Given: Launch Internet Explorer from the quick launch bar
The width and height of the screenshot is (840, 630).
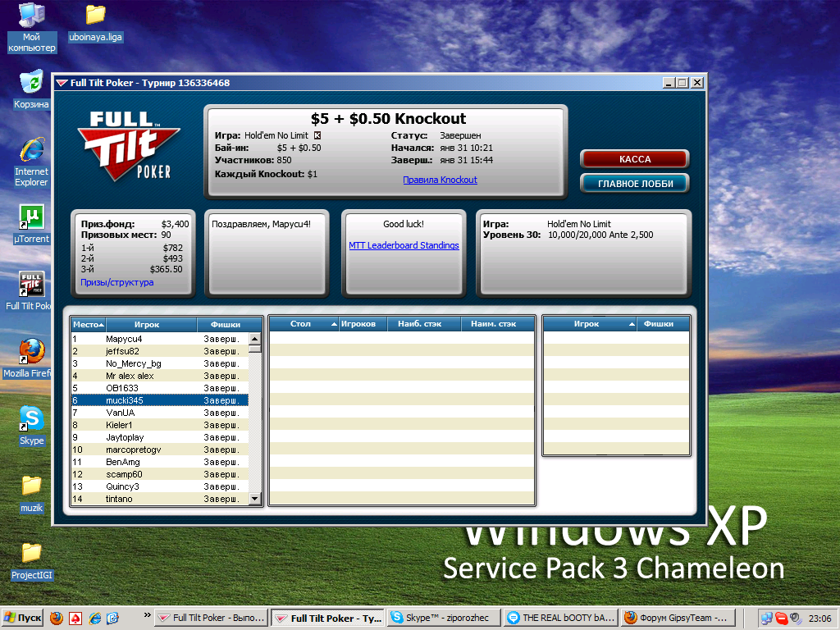Looking at the screenshot, I should 94,619.
